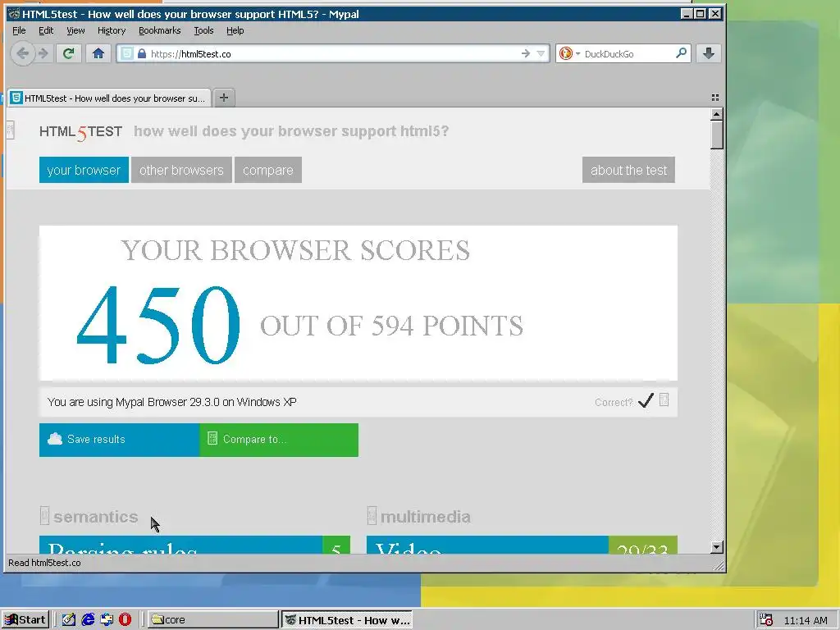Click the 'your browser' page tab

click(84, 170)
